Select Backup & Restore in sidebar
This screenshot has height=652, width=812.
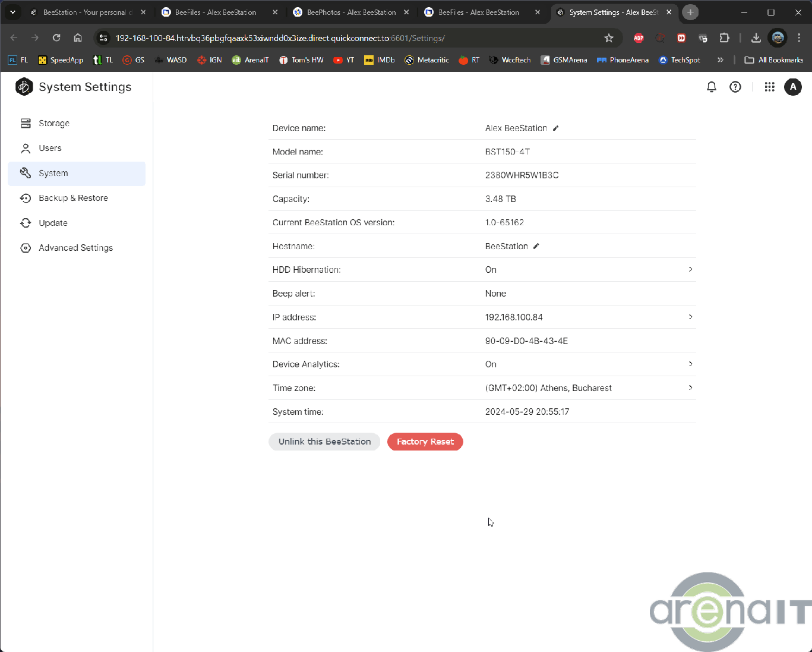tap(73, 199)
